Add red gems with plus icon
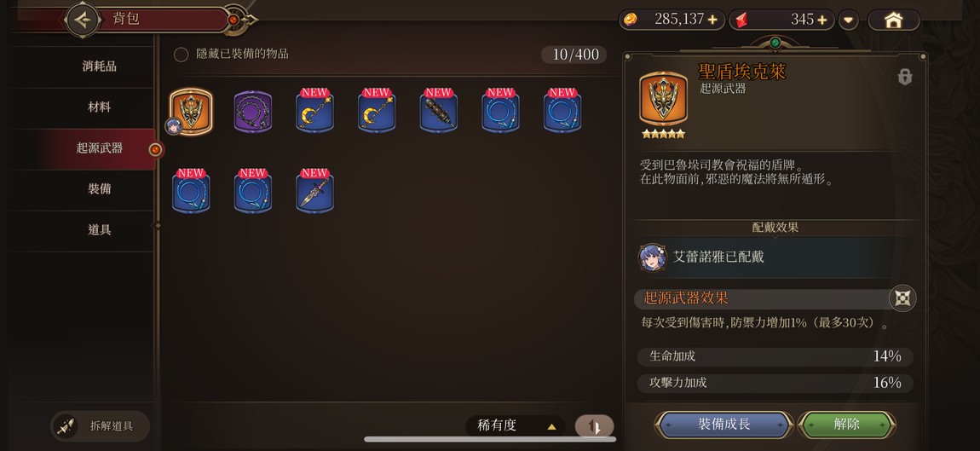 point(821,20)
